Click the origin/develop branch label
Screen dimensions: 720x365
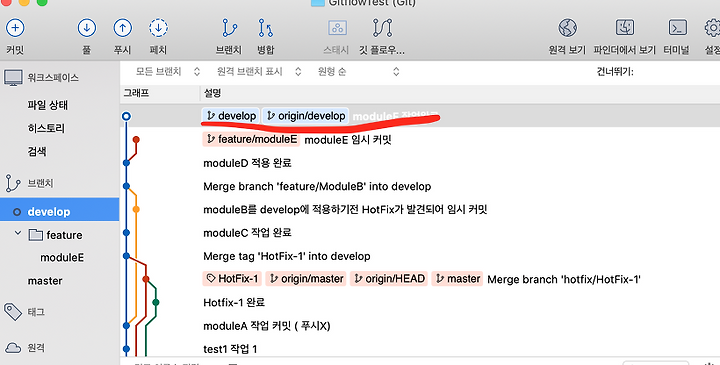click(306, 116)
